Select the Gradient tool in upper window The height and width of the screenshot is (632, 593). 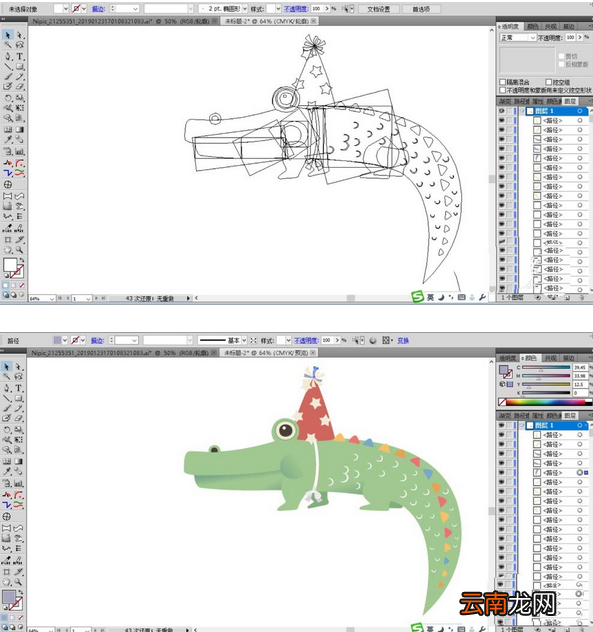coord(19,129)
